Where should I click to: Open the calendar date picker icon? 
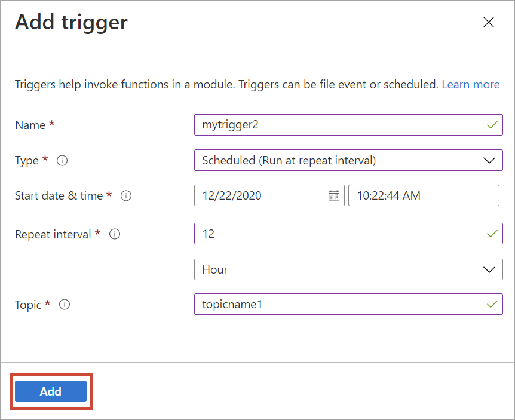[334, 195]
